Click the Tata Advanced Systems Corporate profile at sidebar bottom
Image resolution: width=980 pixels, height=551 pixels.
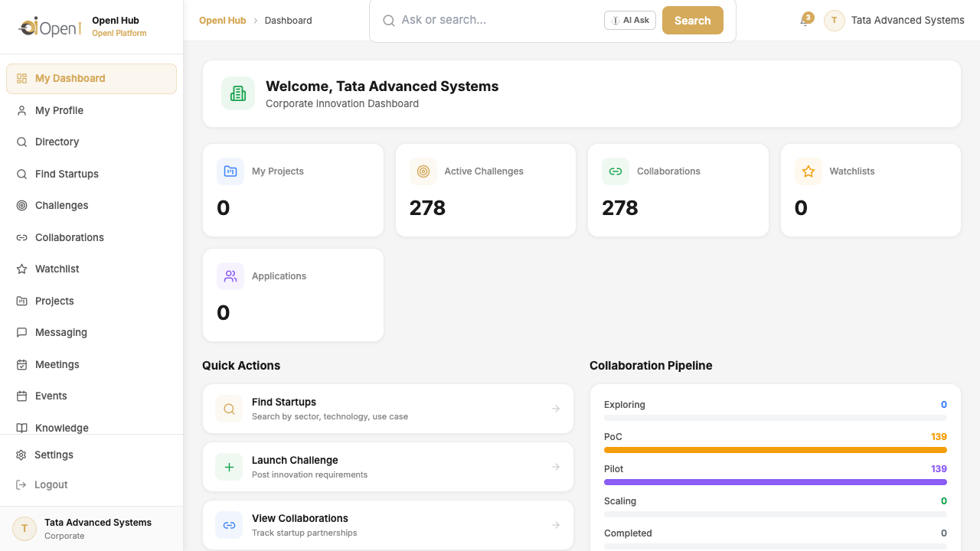[x=92, y=529]
